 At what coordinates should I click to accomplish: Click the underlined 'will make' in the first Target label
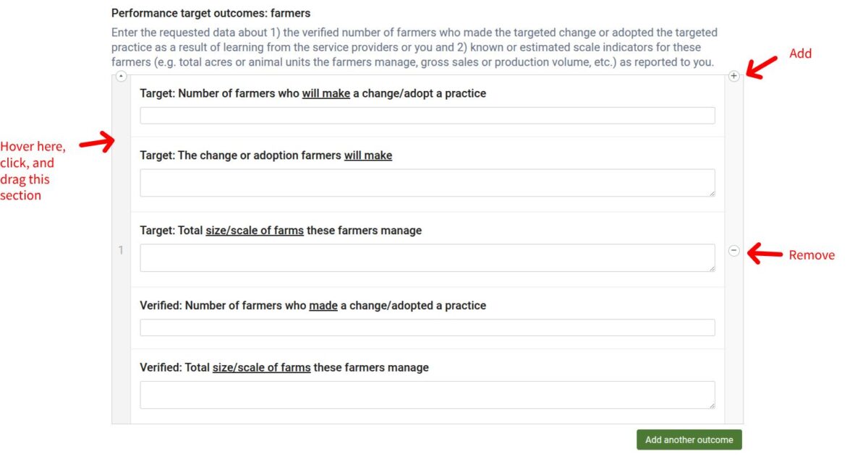coord(326,93)
